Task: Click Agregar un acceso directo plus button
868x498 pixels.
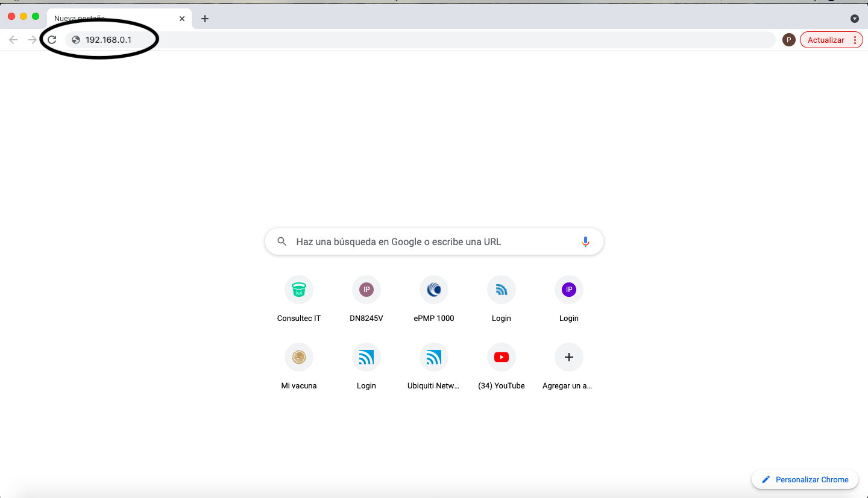Action: pos(568,358)
